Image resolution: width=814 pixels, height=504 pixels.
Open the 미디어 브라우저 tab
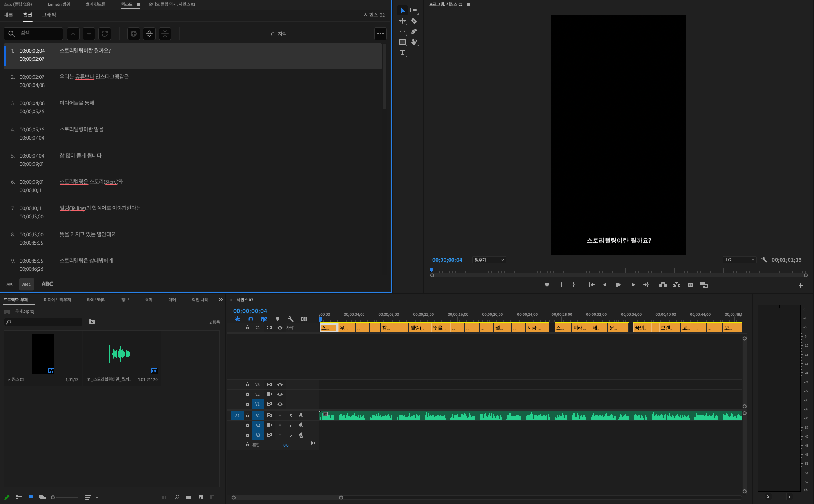[57, 300]
